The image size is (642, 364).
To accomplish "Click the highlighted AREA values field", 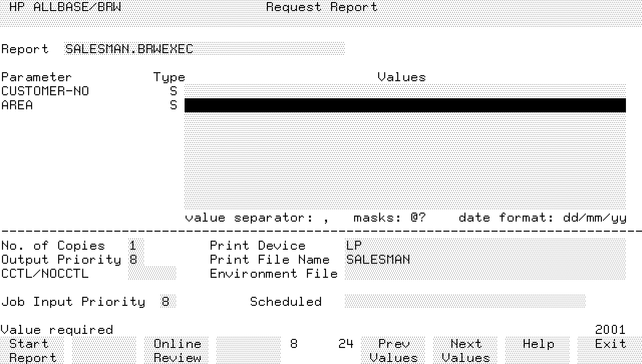I will [405, 105].
